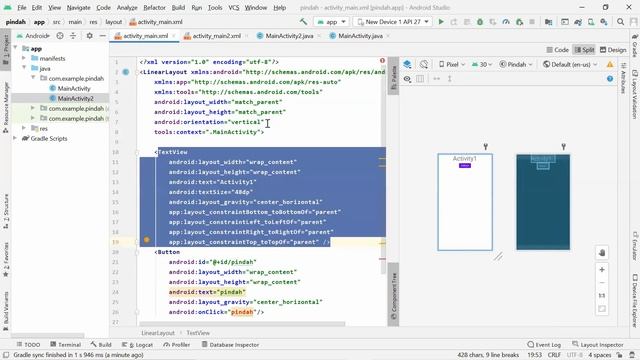Switch to activity_main2.xml tab
This screenshot has width=640, height=360.
(216, 36)
